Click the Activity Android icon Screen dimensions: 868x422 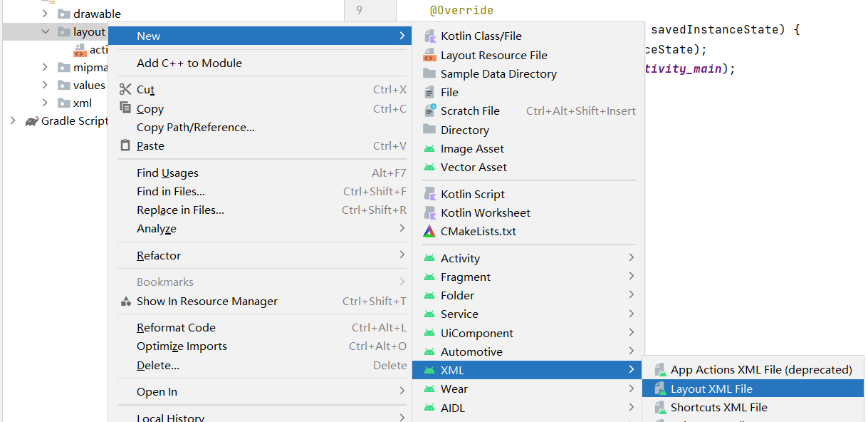[x=429, y=258]
